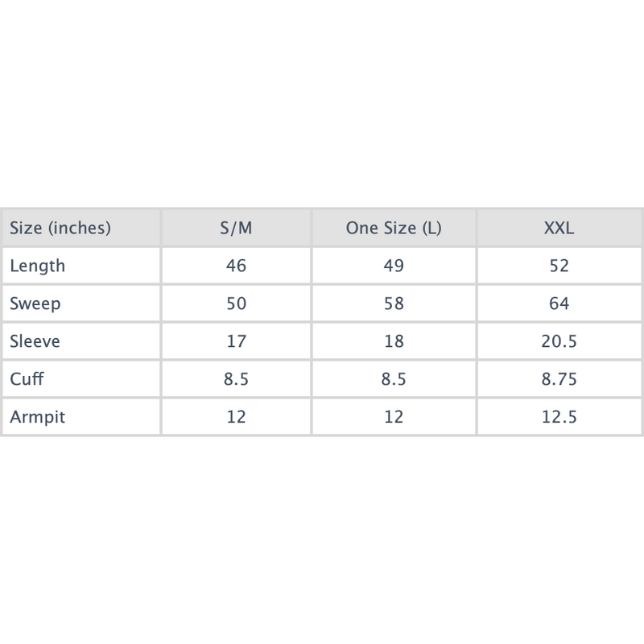Select the XXL Sweep value 64
Screen dimensions: 644x644
559,303
